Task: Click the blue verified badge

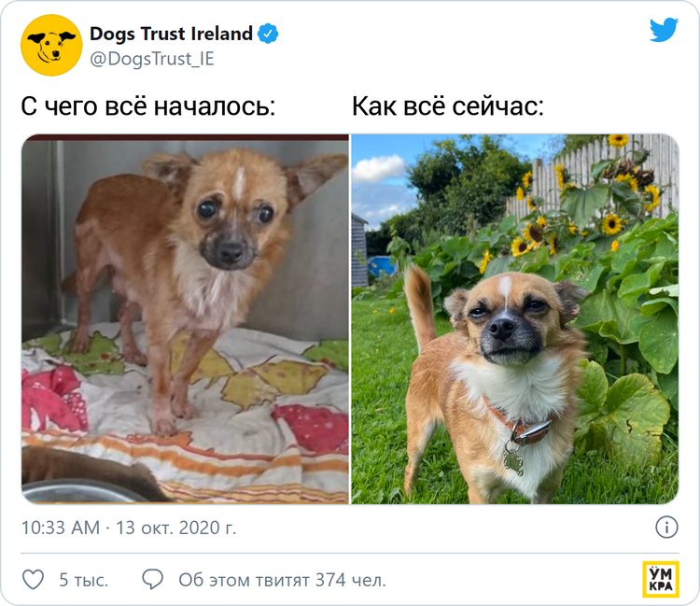Action: click(x=268, y=34)
